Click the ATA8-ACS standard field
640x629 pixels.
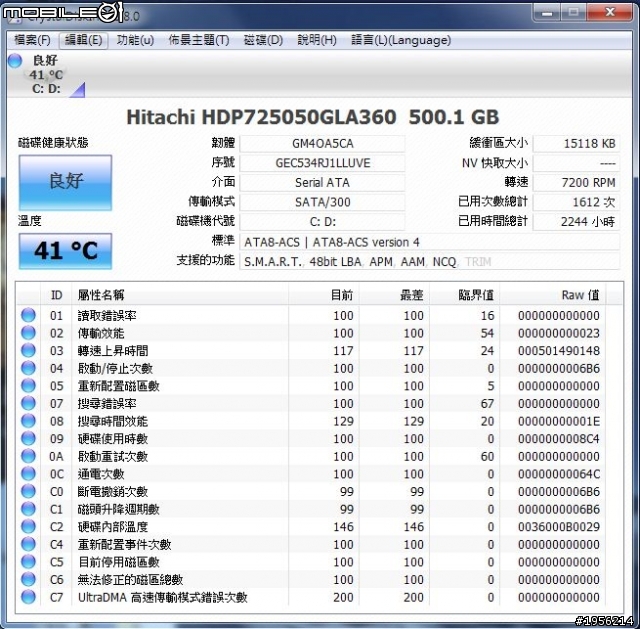tap(429, 242)
